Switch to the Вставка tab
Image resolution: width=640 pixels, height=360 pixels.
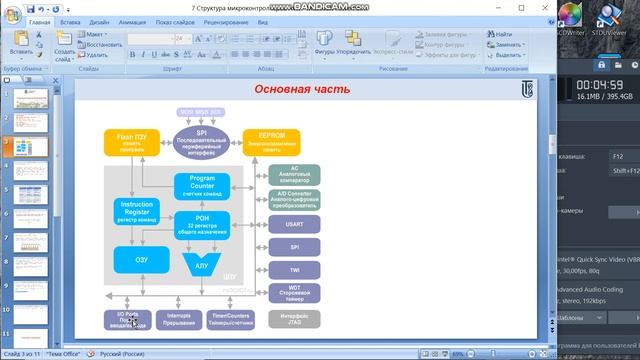coord(70,22)
